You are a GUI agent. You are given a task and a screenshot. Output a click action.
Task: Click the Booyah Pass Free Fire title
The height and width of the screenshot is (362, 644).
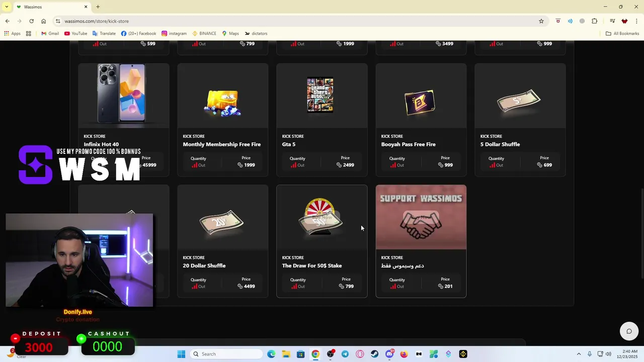pos(409,144)
